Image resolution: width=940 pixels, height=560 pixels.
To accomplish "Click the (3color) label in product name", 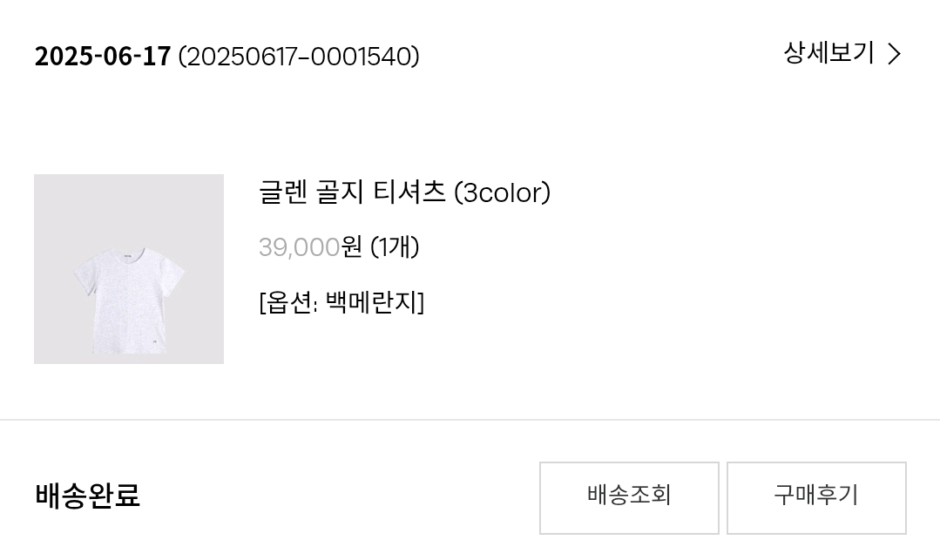I will click(504, 193).
